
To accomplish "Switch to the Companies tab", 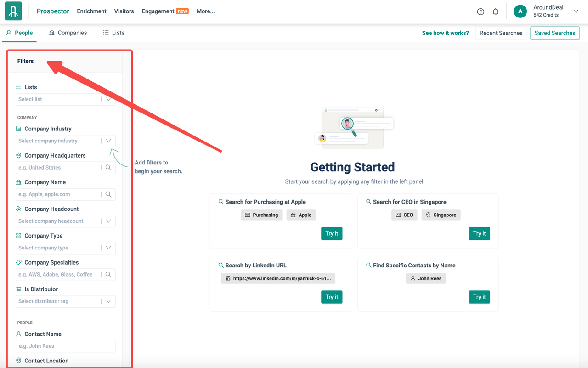I will [x=68, y=33].
